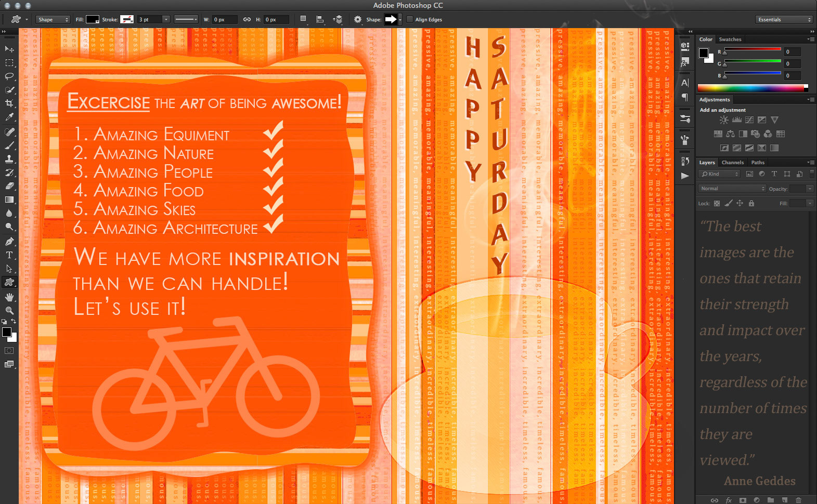Change the screen mode

(9, 364)
